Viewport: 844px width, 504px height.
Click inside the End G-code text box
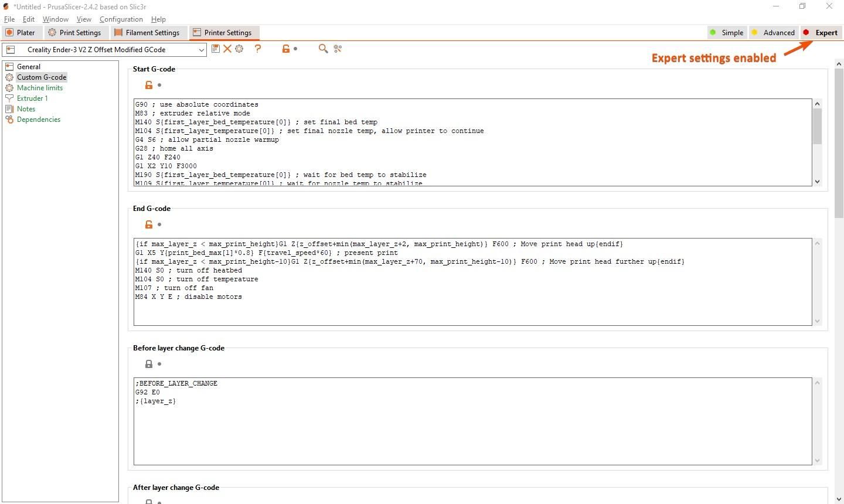coord(472,282)
